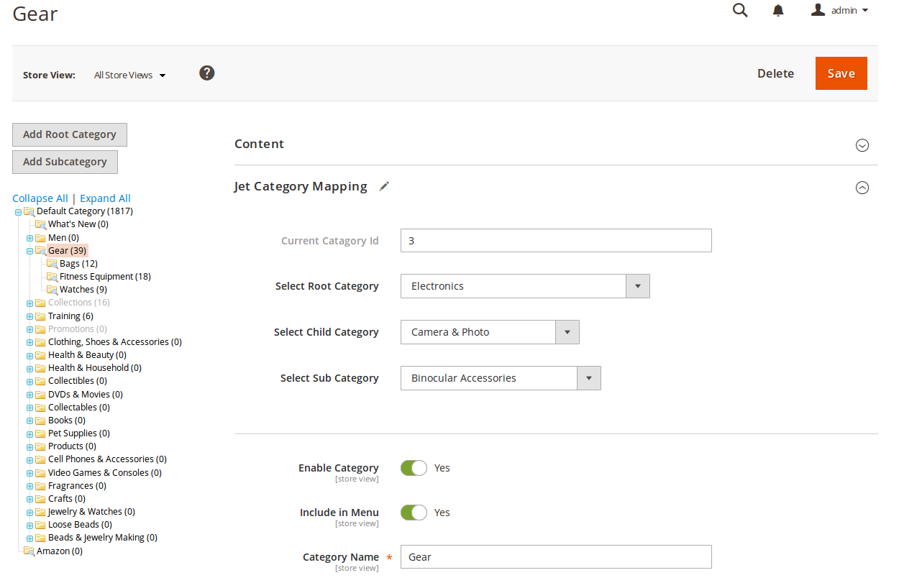Open Select Sub Category dropdown
899x588 pixels.
tap(501, 378)
